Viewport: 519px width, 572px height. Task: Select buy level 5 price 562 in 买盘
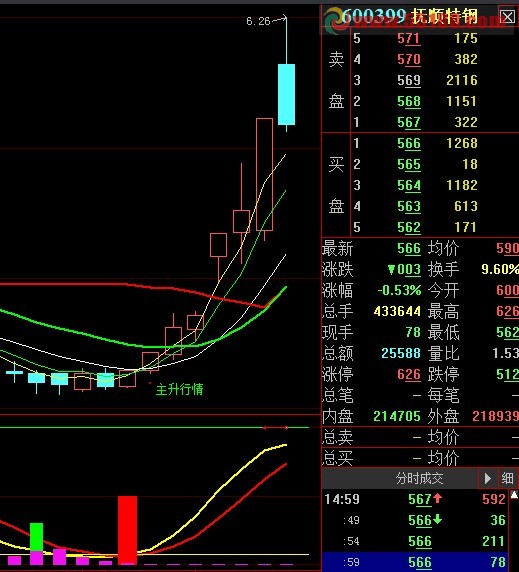tap(409, 227)
